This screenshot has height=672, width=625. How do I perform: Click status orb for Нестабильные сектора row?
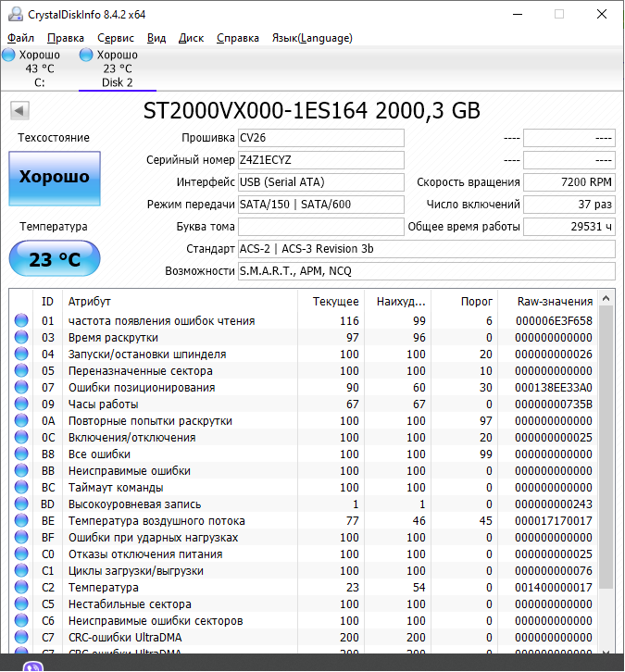tap(21, 604)
